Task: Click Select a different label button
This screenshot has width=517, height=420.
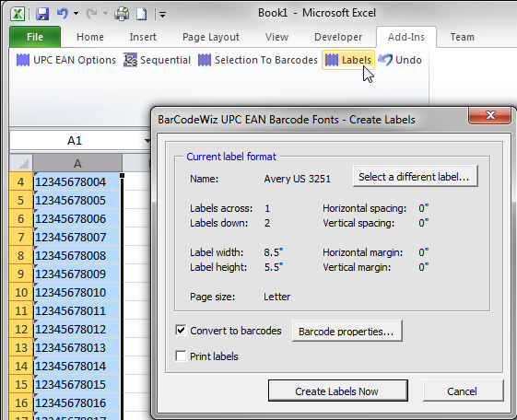Action: click(415, 177)
